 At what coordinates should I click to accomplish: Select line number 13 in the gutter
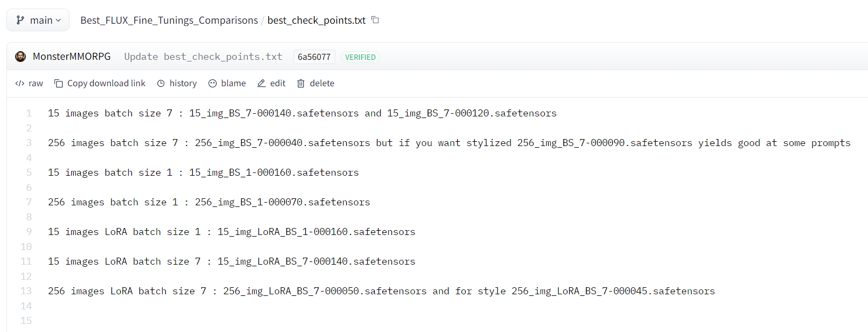pos(26,291)
